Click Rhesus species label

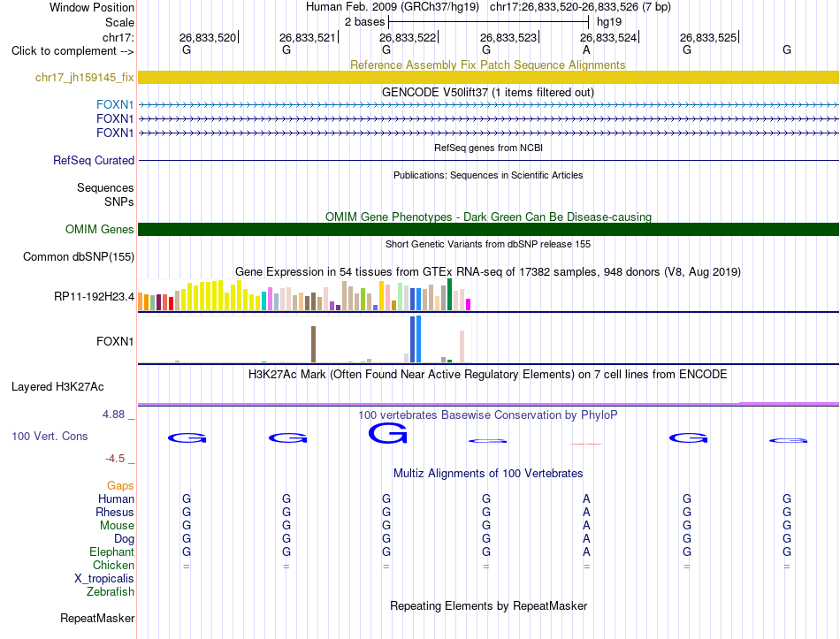(x=115, y=512)
